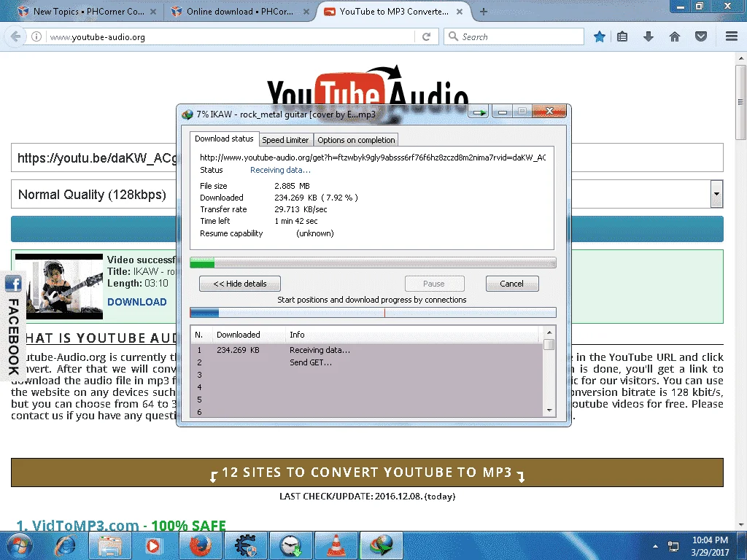Launch Internet Explorer from taskbar

click(65, 545)
